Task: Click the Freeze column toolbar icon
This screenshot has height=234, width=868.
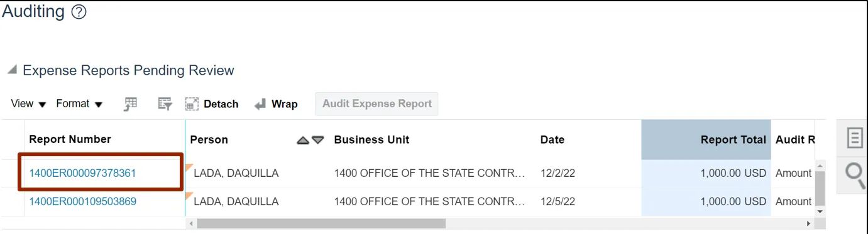Action: tap(130, 104)
